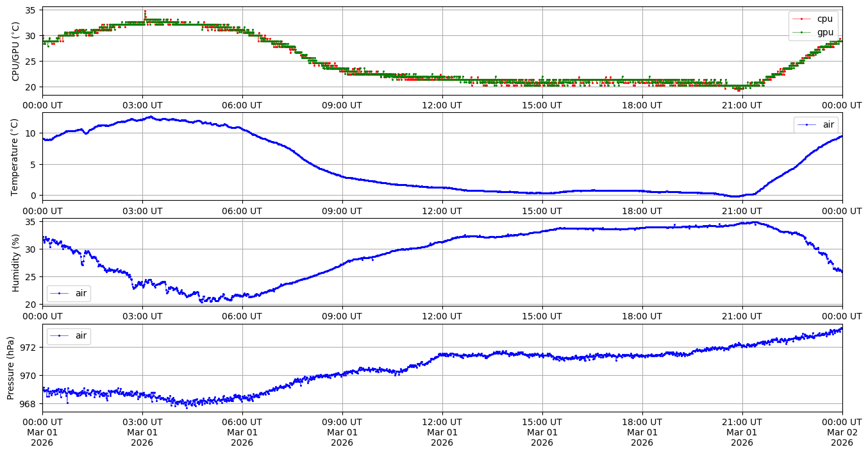The height and width of the screenshot is (454, 868).
Task: Click the Pressure (hPa) y-axis label
Action: pyautogui.click(x=11, y=368)
